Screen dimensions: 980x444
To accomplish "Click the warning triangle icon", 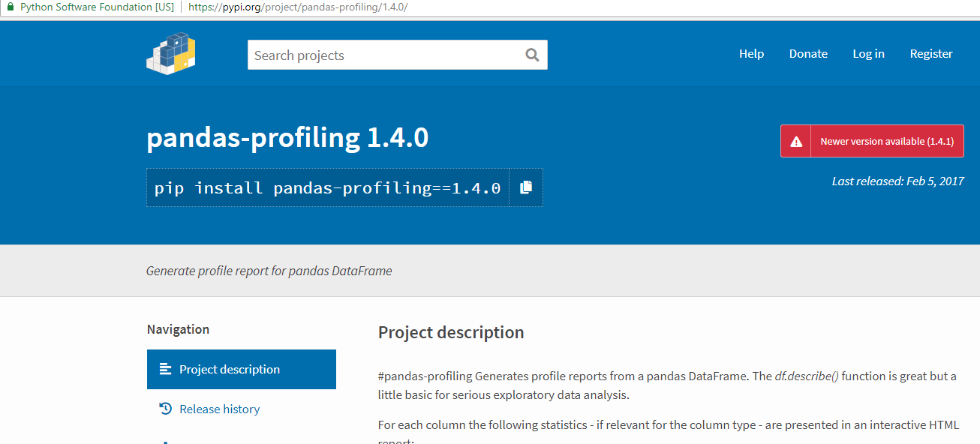I will (796, 141).
